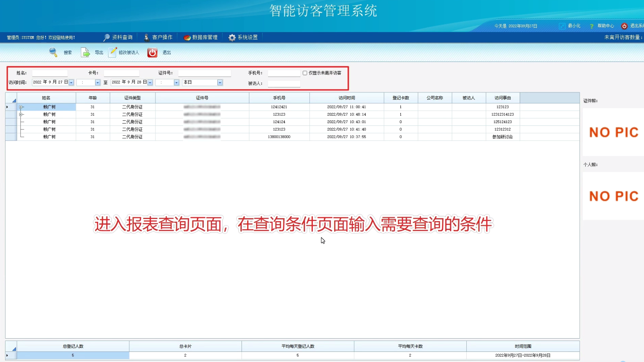Click the 最小化 icon in header

(562, 26)
